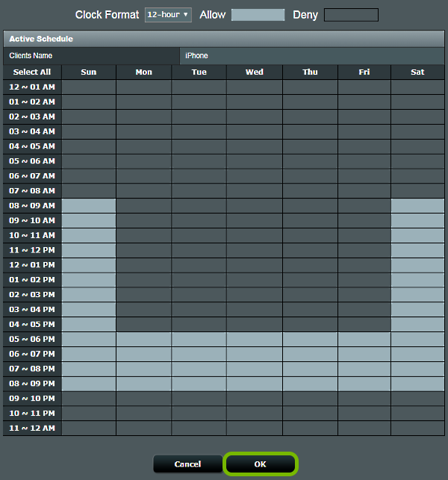
Task: Select the 04 ~ 05 PM row label
Action: [32, 325]
